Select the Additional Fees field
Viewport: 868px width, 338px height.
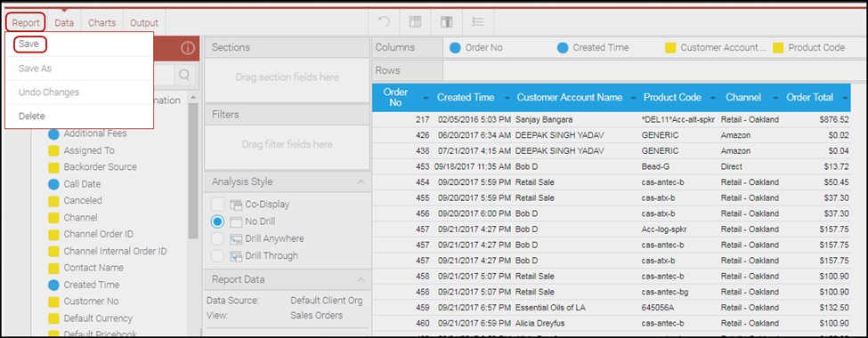[95, 133]
